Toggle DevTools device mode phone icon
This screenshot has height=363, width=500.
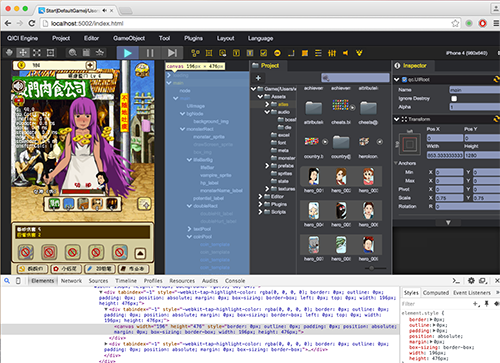pos(18,281)
